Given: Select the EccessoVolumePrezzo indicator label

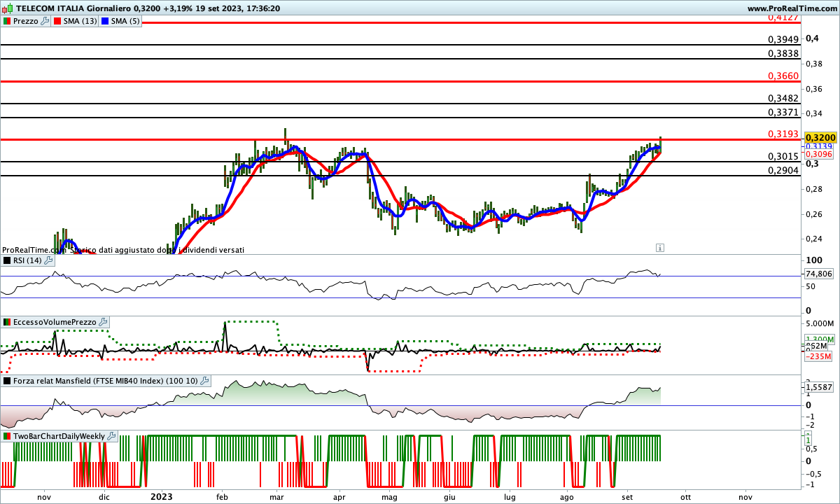Looking at the screenshot, I should (55, 322).
